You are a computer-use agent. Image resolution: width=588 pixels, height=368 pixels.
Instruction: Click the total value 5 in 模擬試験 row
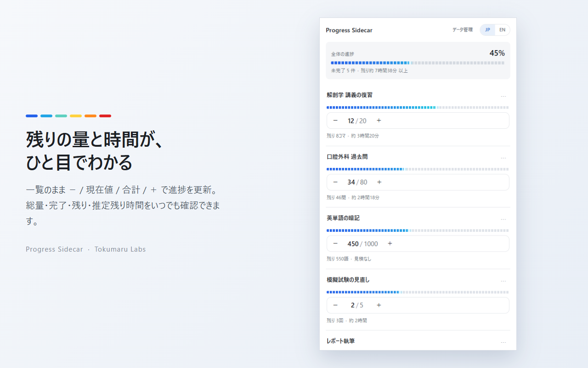pyautogui.click(x=362, y=305)
